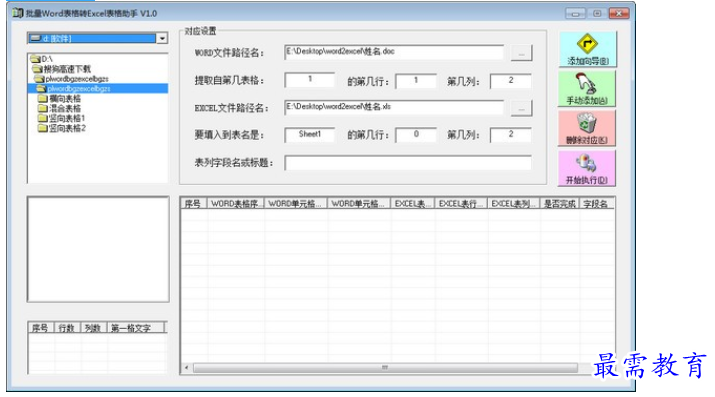Click the WORD file path field
Viewport: 715px width, 397px height.
pyautogui.click(x=394, y=52)
